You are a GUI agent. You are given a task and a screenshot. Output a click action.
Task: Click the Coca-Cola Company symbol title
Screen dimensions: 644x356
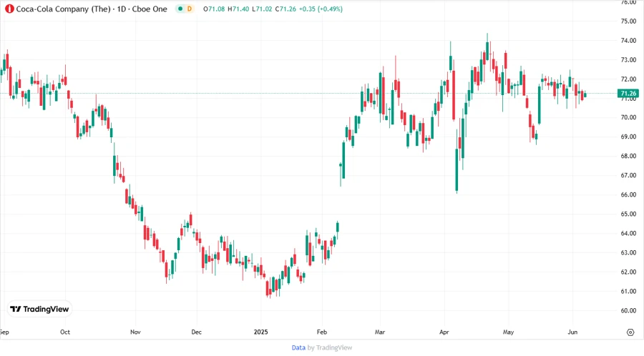click(x=92, y=9)
